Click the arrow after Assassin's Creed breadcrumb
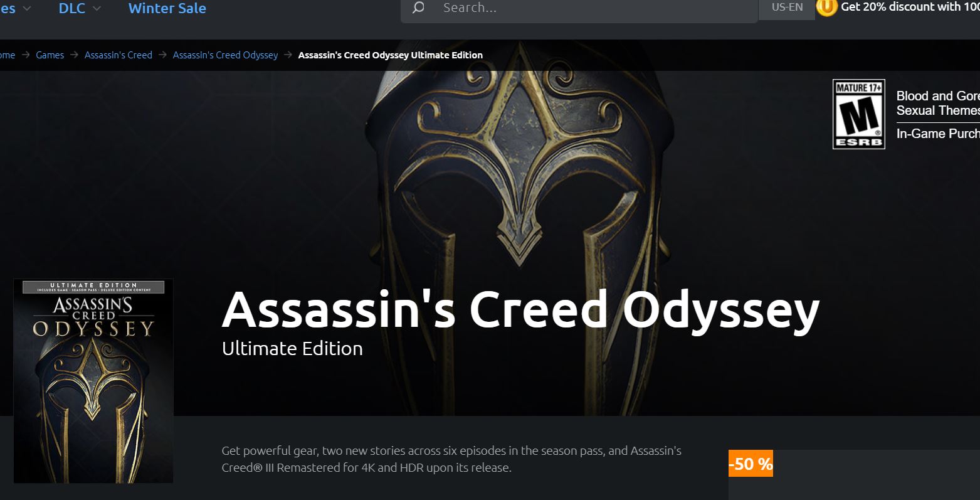This screenshot has height=500, width=980. coord(162,55)
